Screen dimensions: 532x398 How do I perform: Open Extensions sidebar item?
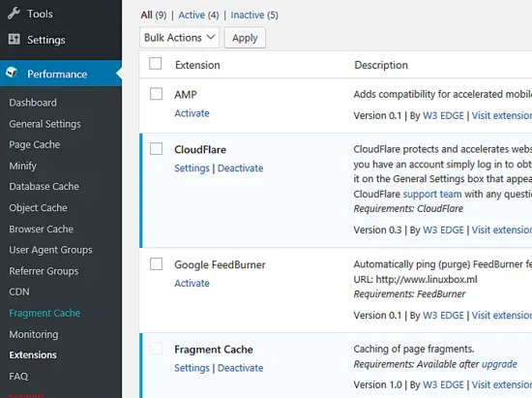33,354
